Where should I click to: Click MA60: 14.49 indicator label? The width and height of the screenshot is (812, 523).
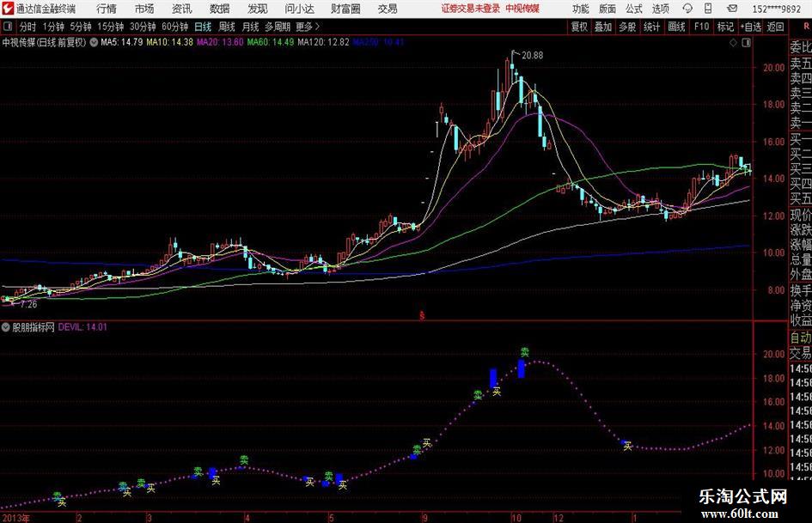click(271, 42)
